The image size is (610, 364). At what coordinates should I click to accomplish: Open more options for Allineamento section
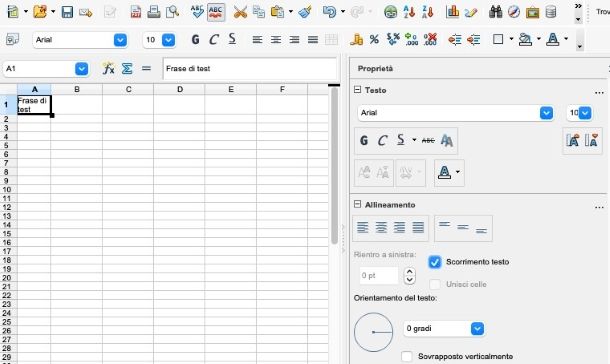[599, 207]
